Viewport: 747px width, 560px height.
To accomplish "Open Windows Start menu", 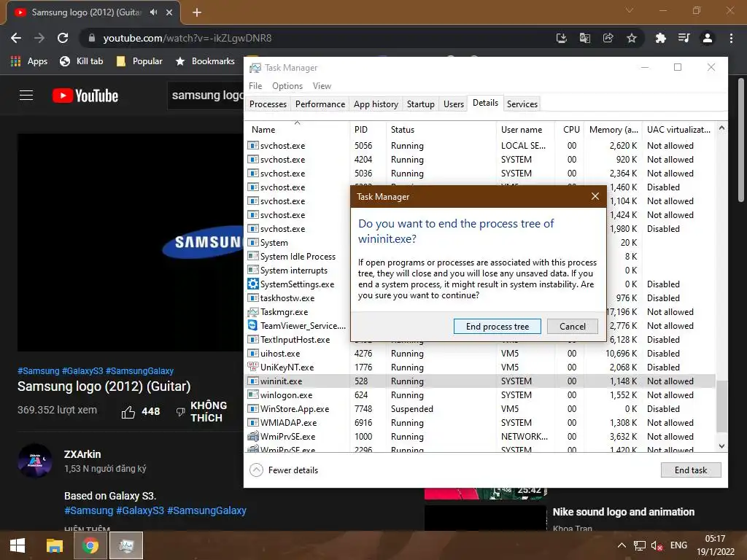I will pyautogui.click(x=18, y=545).
